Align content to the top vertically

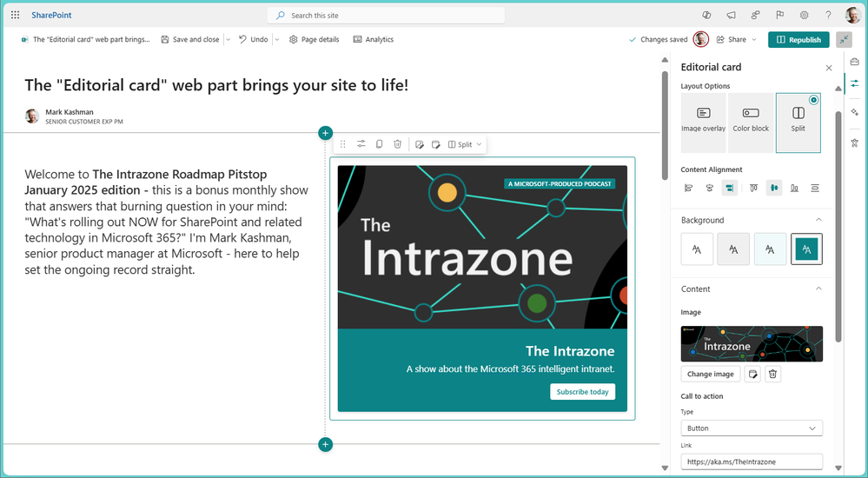coord(753,189)
